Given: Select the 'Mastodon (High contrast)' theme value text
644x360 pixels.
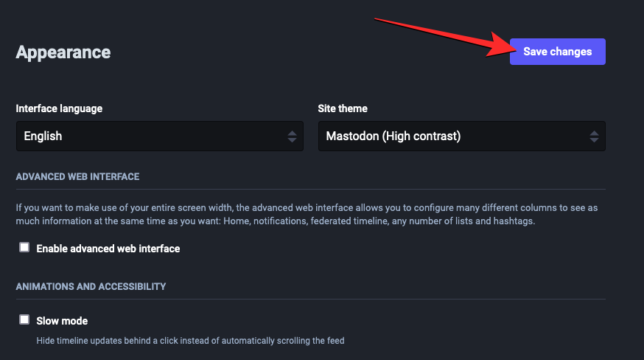Looking at the screenshot, I should (393, 136).
